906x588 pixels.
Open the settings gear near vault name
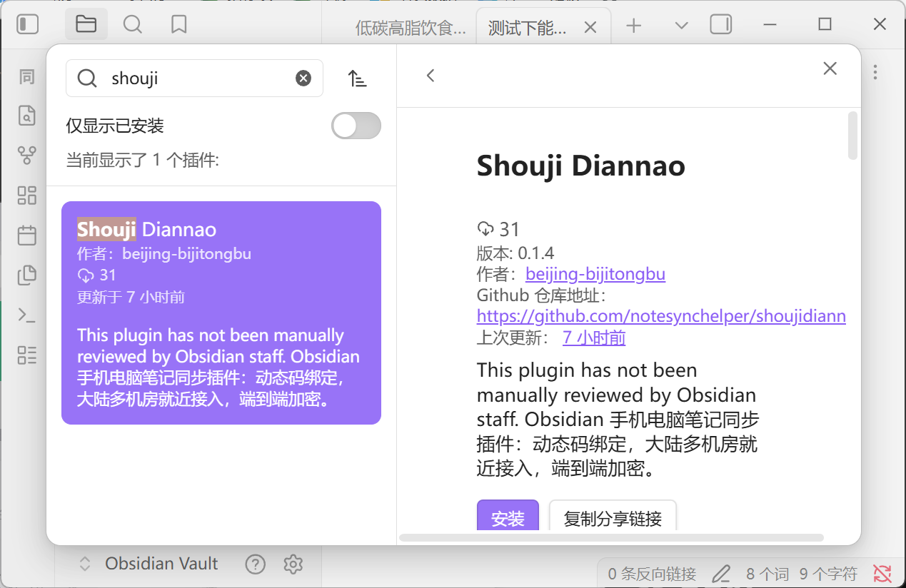click(293, 564)
